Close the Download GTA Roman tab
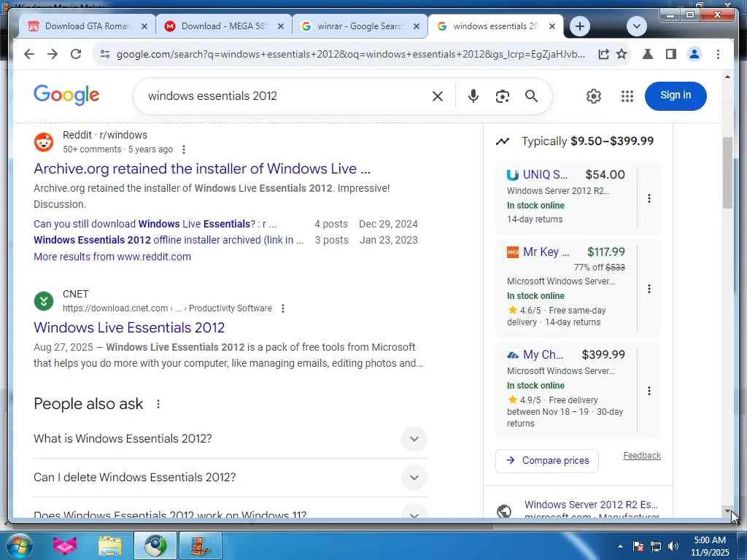 click(x=144, y=27)
